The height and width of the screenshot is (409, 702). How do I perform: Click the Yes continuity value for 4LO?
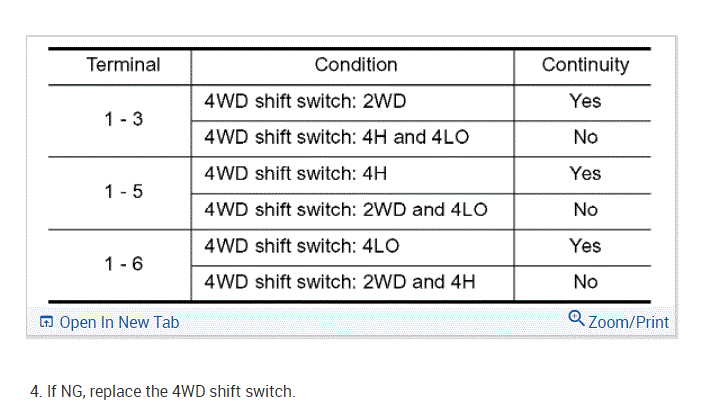(x=585, y=246)
